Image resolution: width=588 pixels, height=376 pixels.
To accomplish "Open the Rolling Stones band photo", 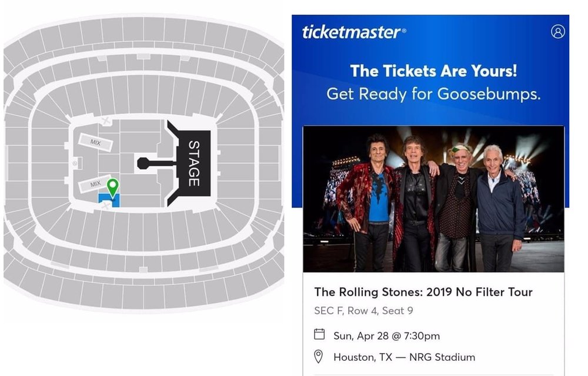I will [x=433, y=199].
